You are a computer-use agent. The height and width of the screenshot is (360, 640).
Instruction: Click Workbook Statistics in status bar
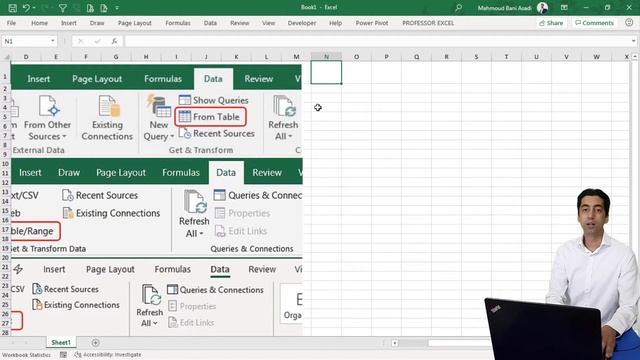[27, 355]
